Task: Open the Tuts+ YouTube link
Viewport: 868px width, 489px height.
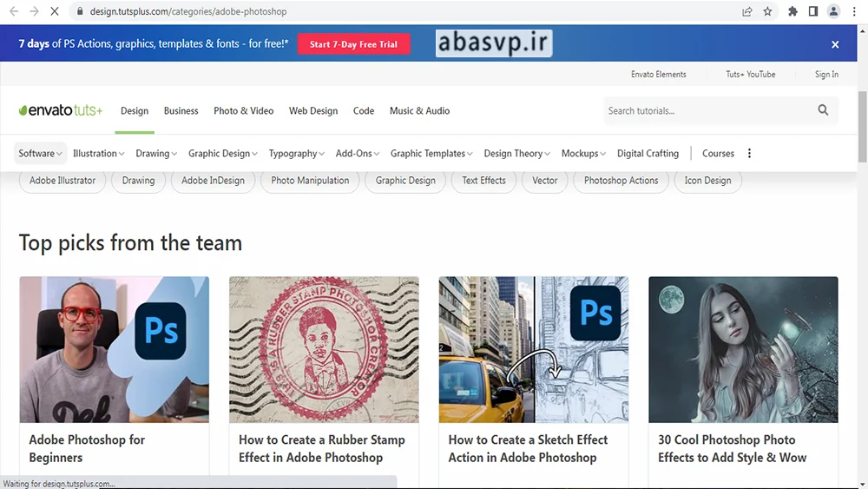Action: click(x=750, y=74)
